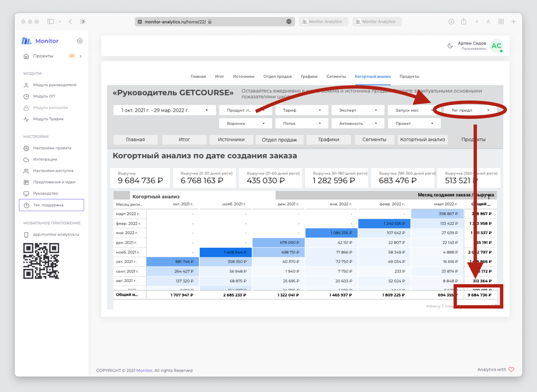Viewport: 537px width, 392px height.
Task: Go back with Safari's back arrow
Action: pyautogui.click(x=70, y=21)
